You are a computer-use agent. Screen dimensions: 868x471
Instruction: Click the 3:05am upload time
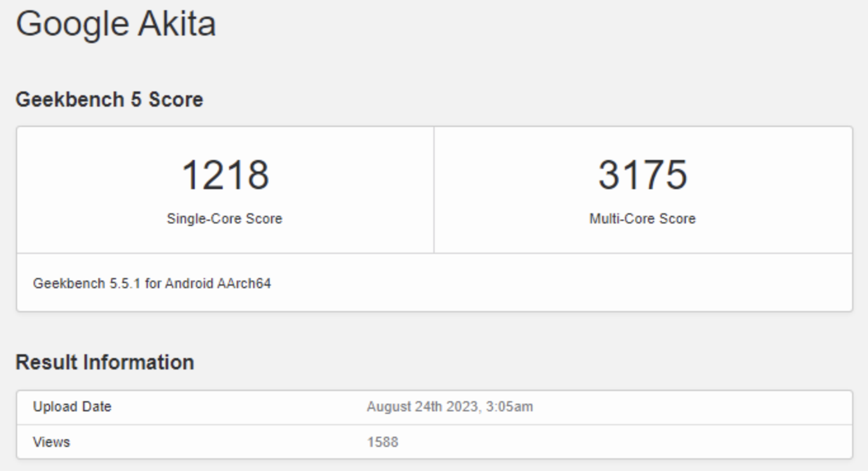coord(509,407)
